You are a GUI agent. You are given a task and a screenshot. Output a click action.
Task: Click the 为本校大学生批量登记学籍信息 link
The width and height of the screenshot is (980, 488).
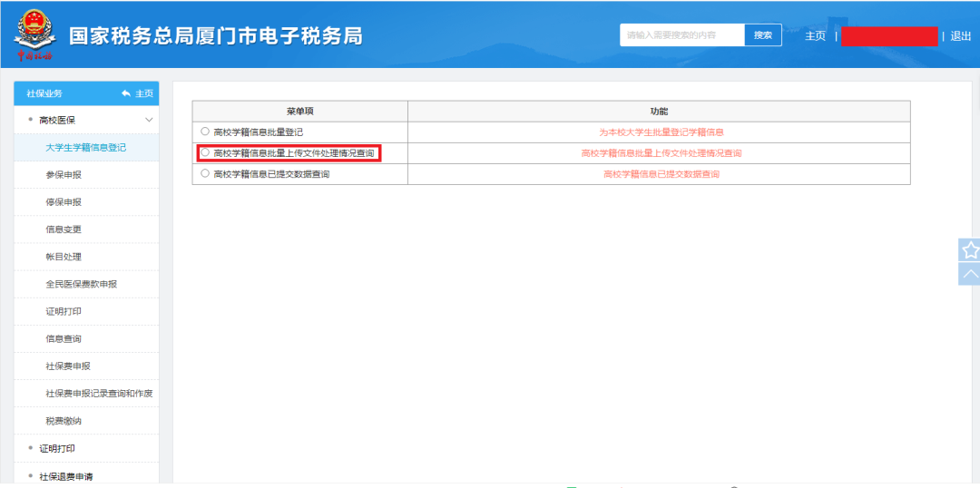click(x=661, y=132)
